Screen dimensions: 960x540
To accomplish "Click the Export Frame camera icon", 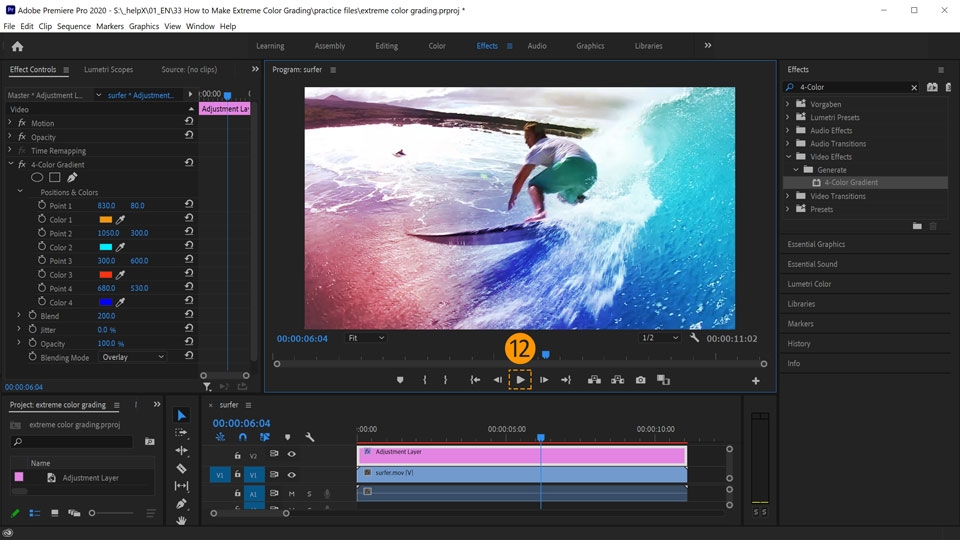I will pyautogui.click(x=640, y=380).
